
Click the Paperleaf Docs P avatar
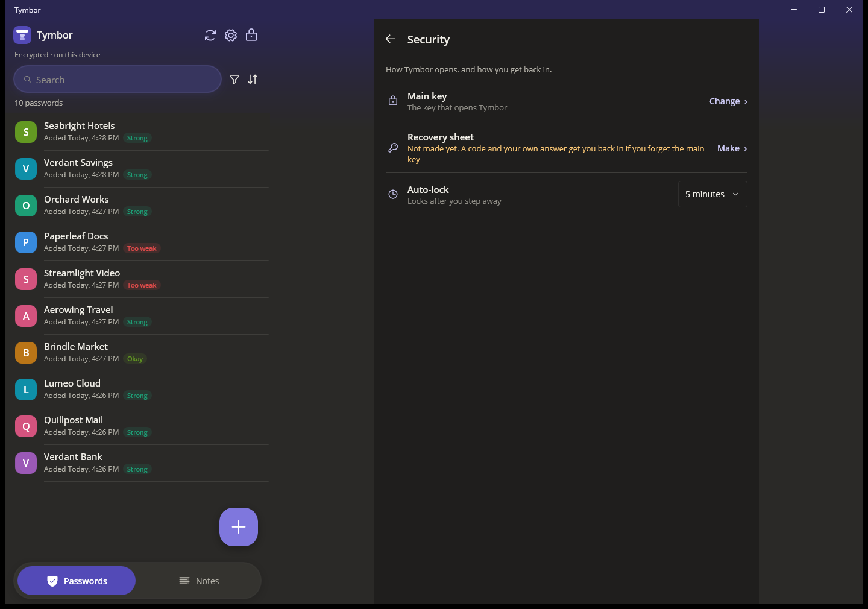26,242
